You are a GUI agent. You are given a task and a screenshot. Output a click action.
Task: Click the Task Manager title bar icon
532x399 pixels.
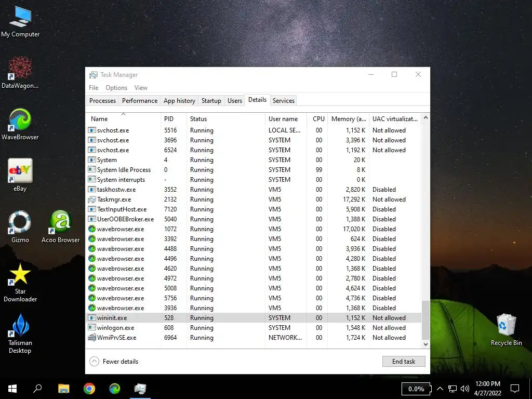(93, 75)
